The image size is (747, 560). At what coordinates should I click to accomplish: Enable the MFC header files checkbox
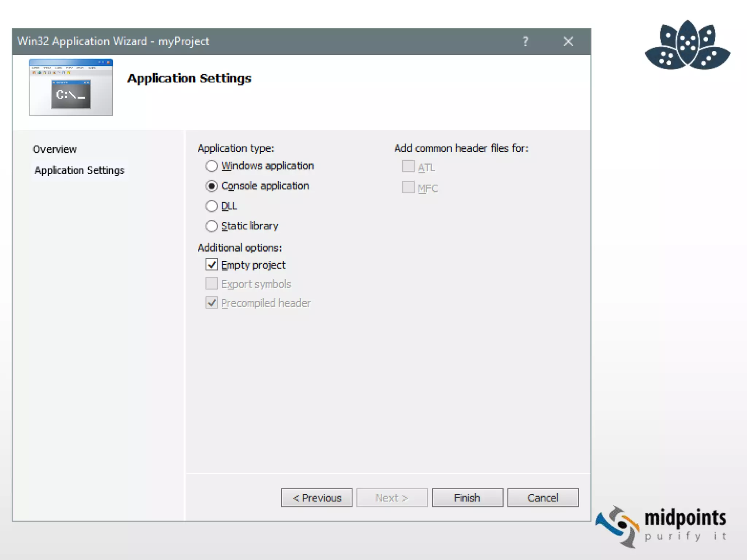pos(408,187)
